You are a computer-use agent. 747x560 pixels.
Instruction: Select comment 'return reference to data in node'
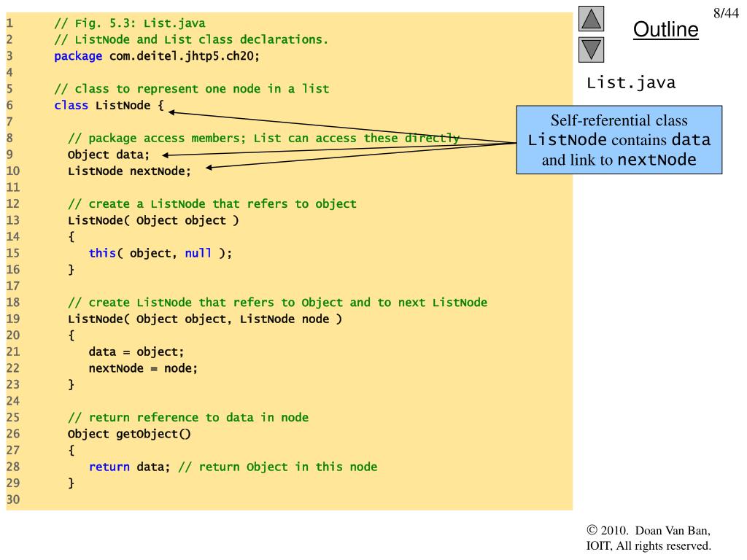coord(198,418)
